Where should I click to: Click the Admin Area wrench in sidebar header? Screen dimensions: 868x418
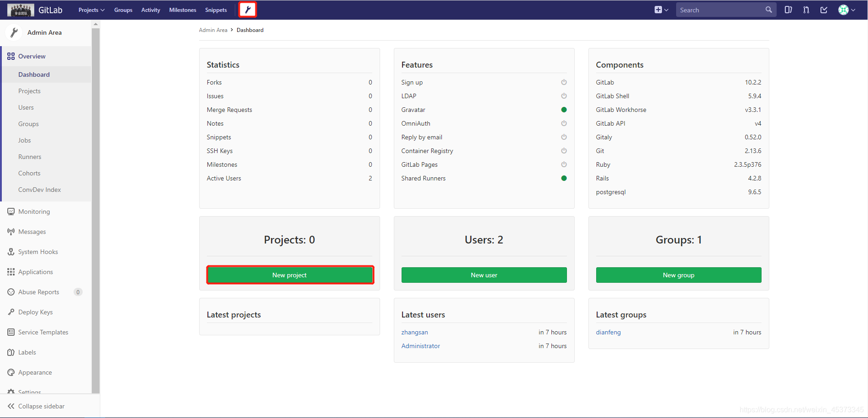(14, 32)
